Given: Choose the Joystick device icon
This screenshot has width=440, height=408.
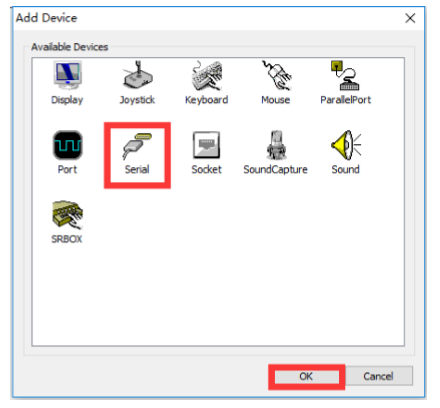Looking at the screenshot, I should click(138, 75).
